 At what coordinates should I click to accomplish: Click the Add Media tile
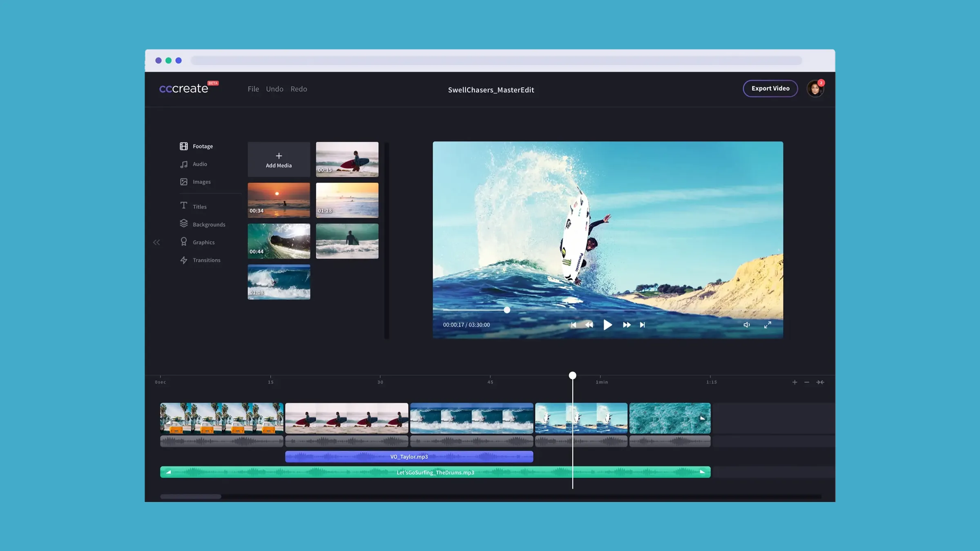(x=279, y=159)
